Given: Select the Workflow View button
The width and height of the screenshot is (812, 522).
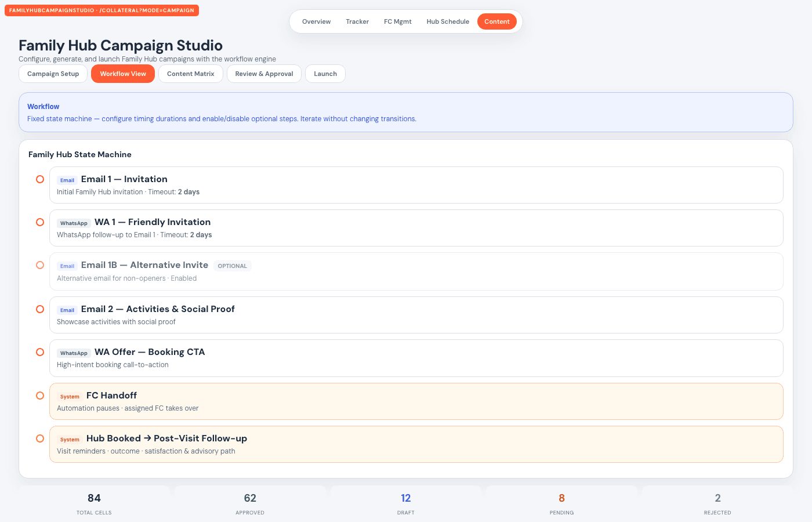Looking at the screenshot, I should tap(123, 74).
